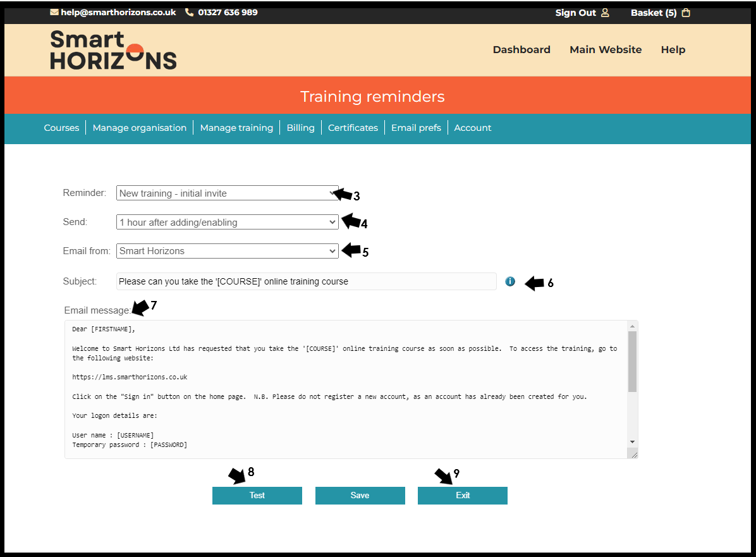Image resolution: width=756 pixels, height=557 pixels.
Task: Click the help@smarthorizons.co.uk email address
Action: [x=118, y=12]
